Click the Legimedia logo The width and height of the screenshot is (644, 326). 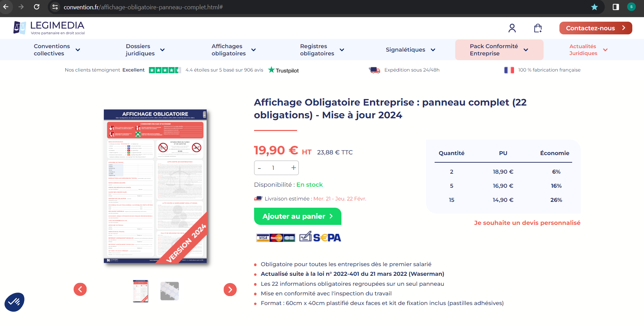(x=49, y=28)
